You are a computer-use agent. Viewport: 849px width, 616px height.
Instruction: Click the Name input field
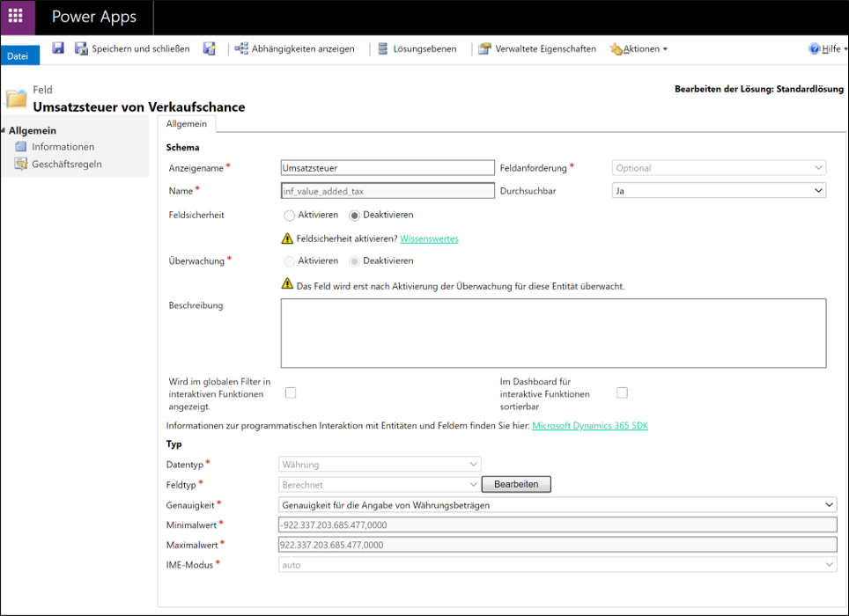pos(388,190)
